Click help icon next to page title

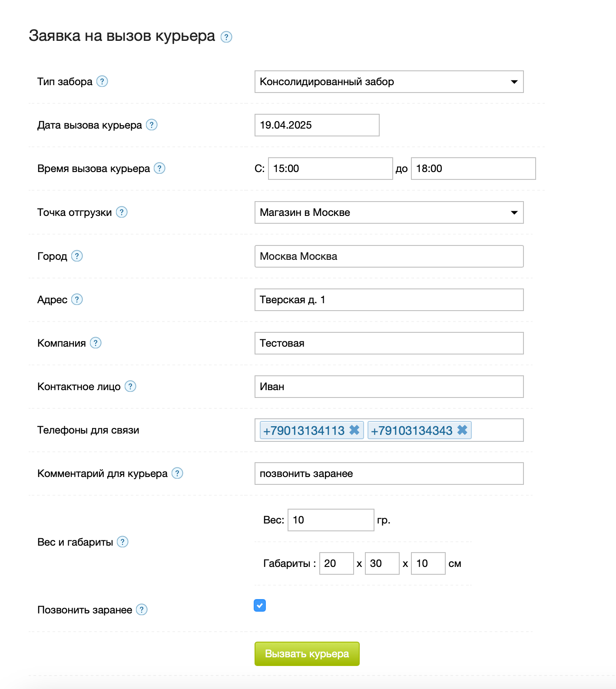226,37
